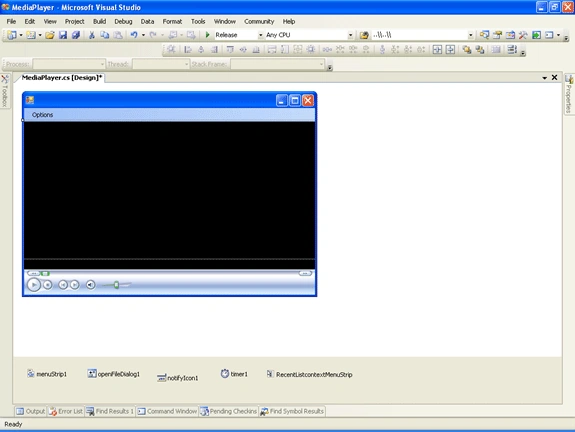
Task: Expand the Release configuration dropdown
Action: tap(260, 35)
